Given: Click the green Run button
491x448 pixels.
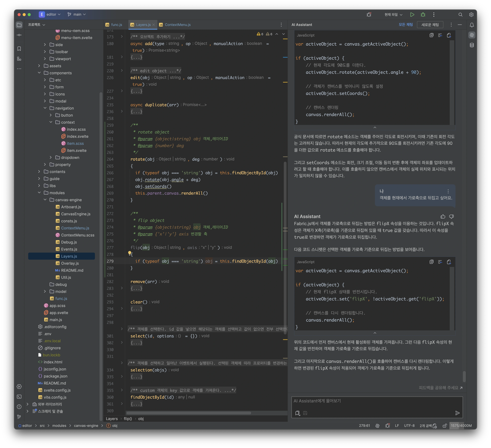Looking at the screenshot, I should pos(412,15).
